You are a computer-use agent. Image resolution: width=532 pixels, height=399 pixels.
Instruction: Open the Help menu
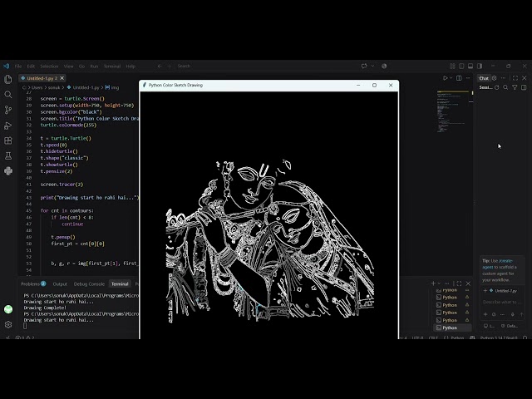tap(131, 66)
